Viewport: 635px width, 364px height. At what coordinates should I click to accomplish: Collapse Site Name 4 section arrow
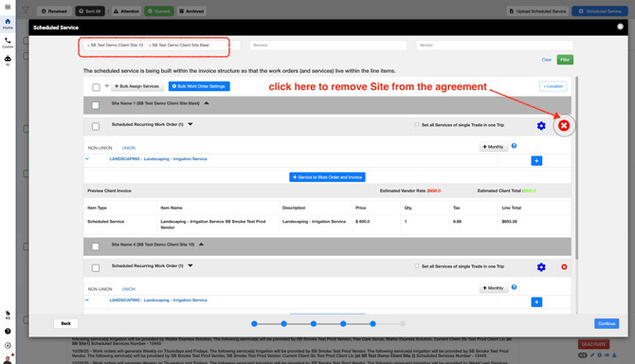tap(201, 245)
